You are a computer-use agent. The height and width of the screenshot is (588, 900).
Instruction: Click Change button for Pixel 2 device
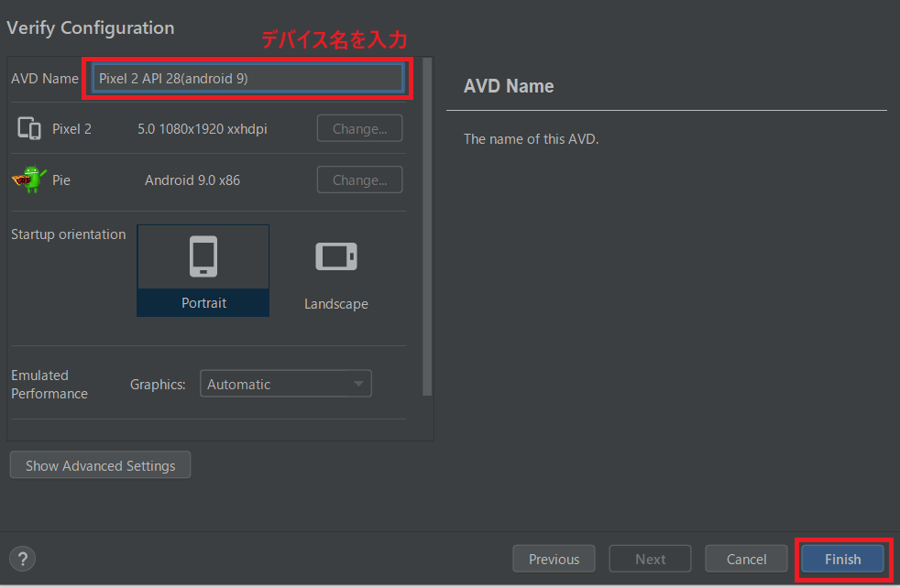360,128
